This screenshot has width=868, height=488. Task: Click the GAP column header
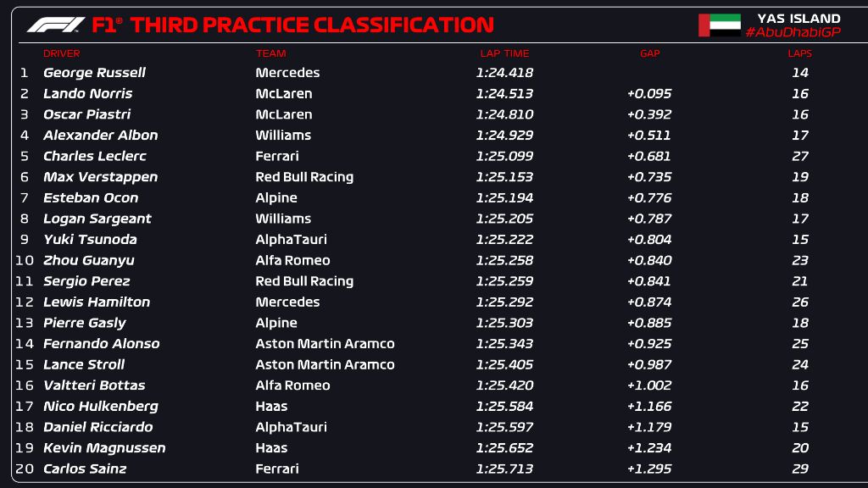650,53
